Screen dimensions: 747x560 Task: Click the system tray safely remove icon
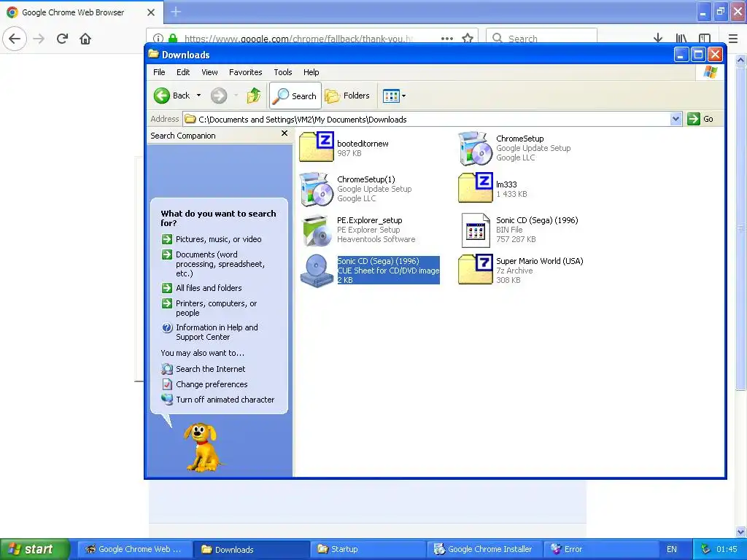tap(705, 549)
